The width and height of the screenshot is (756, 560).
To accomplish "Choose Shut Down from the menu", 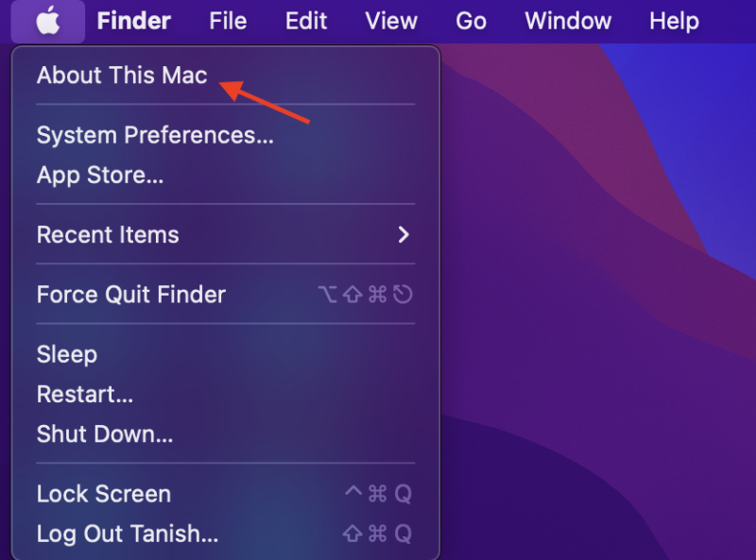I will 105,434.
